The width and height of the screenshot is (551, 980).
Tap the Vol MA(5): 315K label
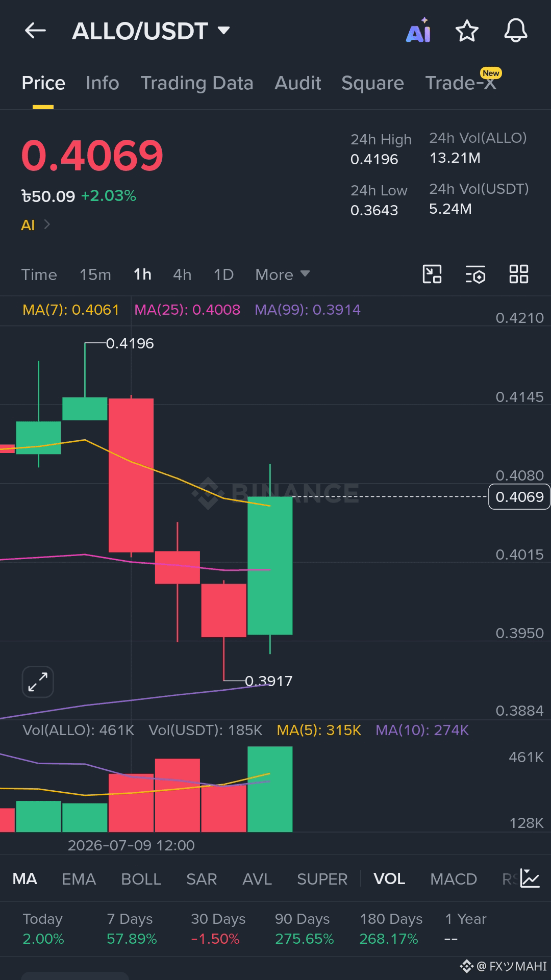coord(319,731)
